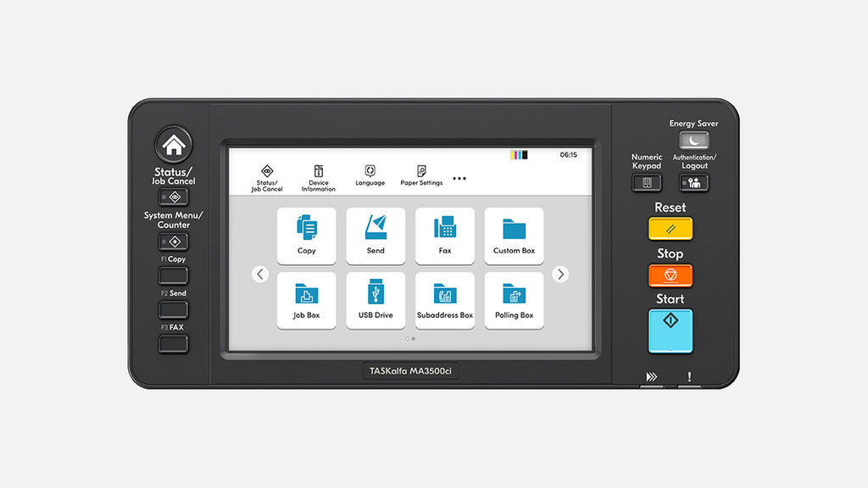The image size is (868, 488).
Task: Open the Copy function tile
Action: pos(307,236)
